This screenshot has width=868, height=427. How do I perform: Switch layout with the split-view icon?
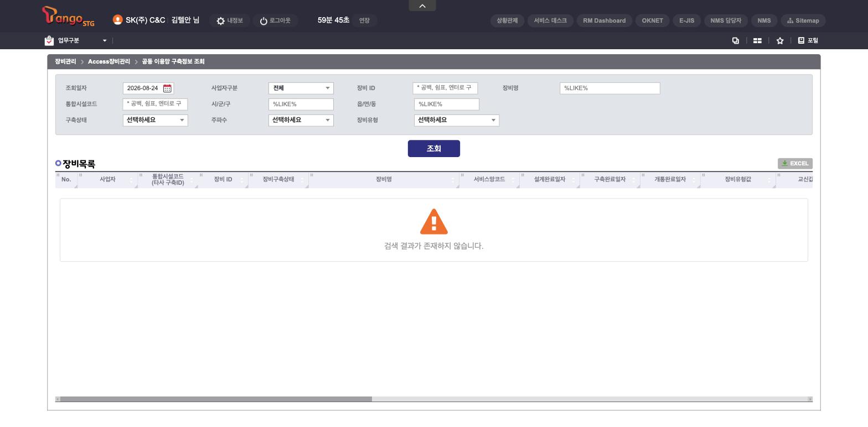coord(757,40)
